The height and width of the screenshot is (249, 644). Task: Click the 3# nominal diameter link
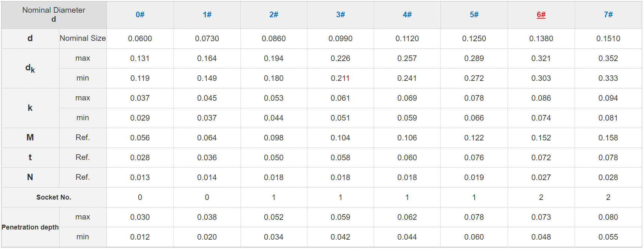(x=340, y=15)
